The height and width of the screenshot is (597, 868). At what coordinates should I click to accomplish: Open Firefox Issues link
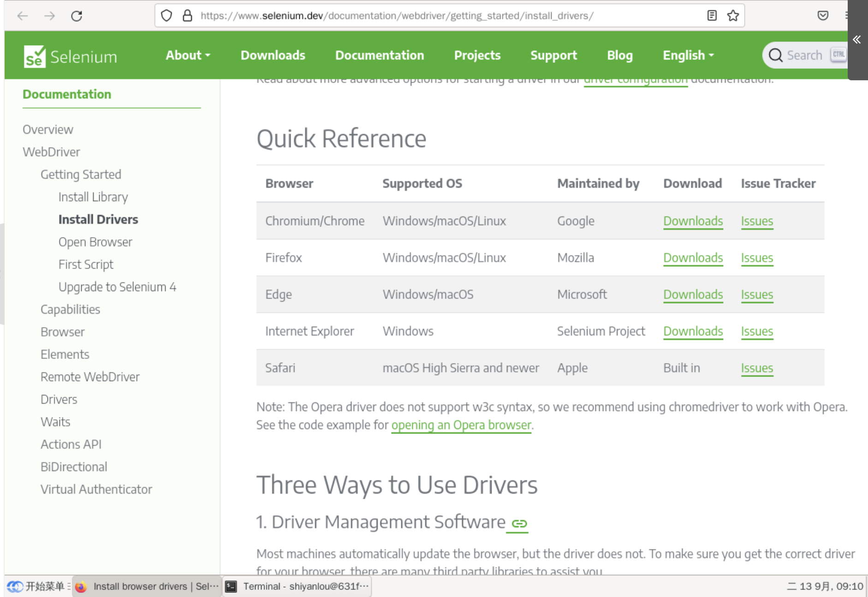click(757, 257)
